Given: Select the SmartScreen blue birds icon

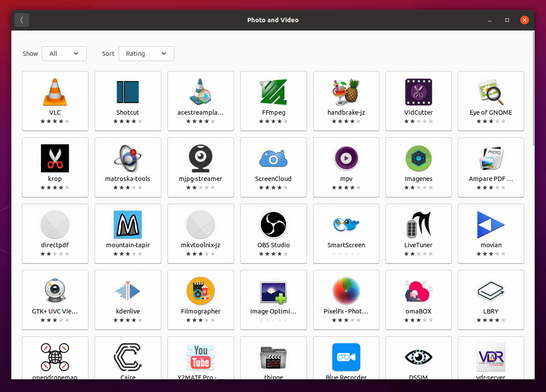Looking at the screenshot, I should 346,225.
